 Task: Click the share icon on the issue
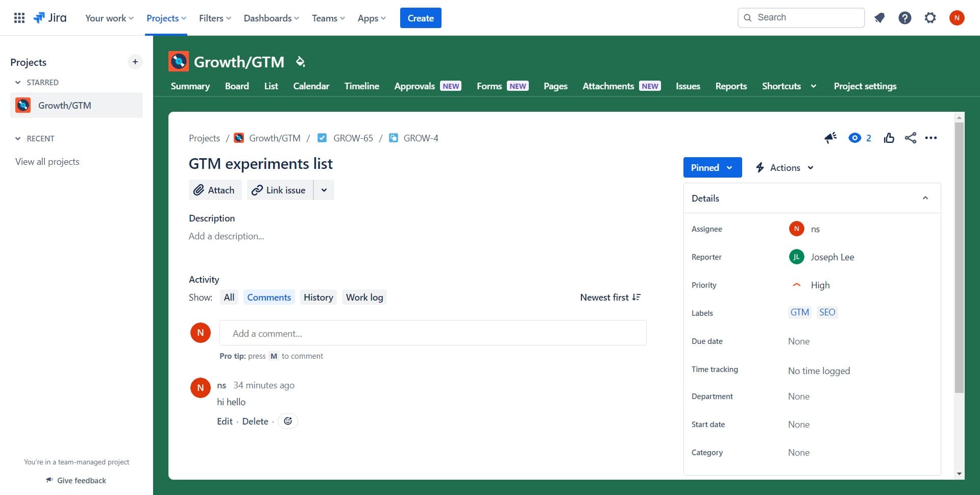(911, 138)
